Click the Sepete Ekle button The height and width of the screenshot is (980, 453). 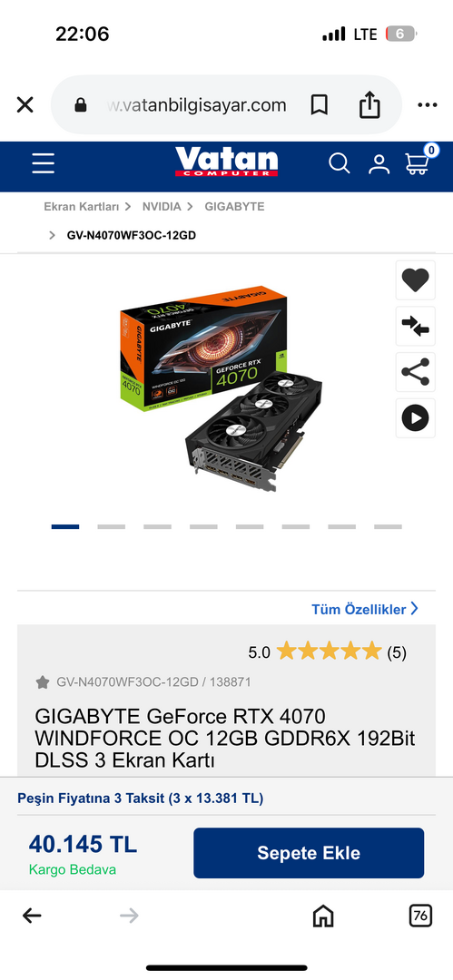[x=309, y=853]
